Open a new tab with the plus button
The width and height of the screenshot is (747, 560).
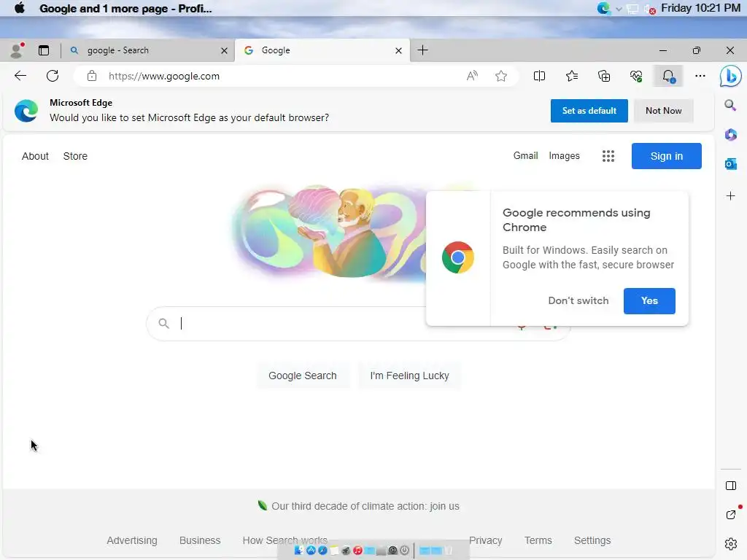coord(422,50)
